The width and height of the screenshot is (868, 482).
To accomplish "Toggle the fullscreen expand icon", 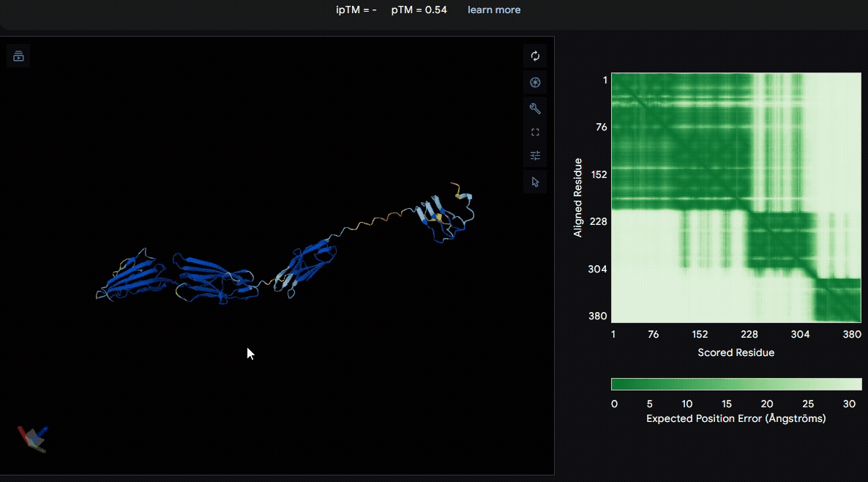I will (535, 132).
